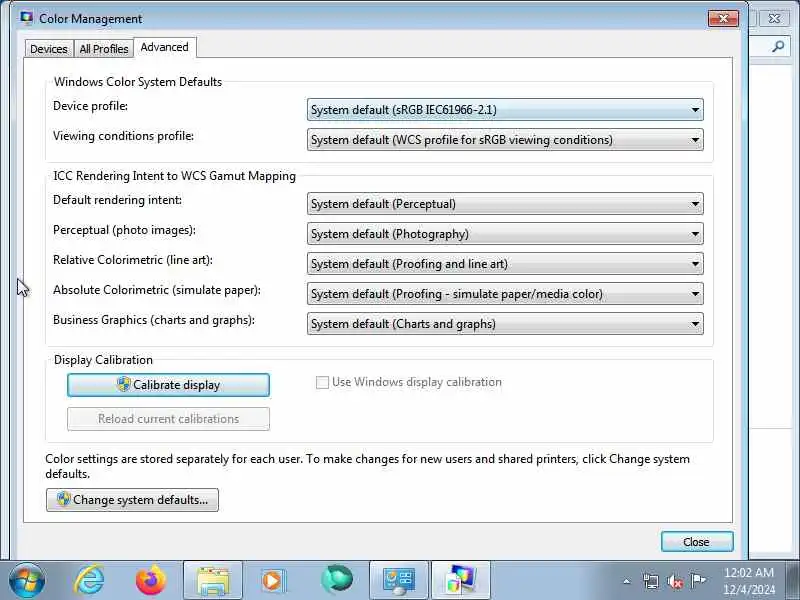Click 'Default rendering intent:' label

coord(117,200)
